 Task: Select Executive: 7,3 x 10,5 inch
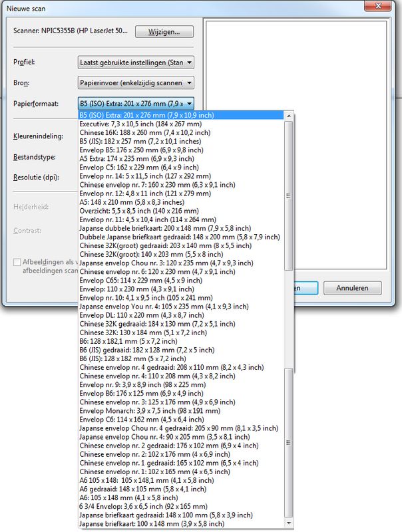tap(181, 124)
